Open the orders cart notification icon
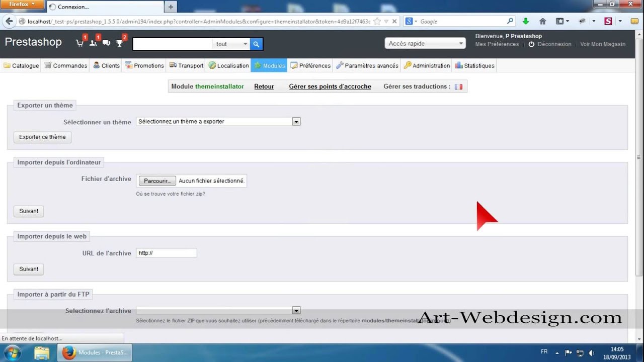This screenshot has width=644, height=362. pos(79,43)
